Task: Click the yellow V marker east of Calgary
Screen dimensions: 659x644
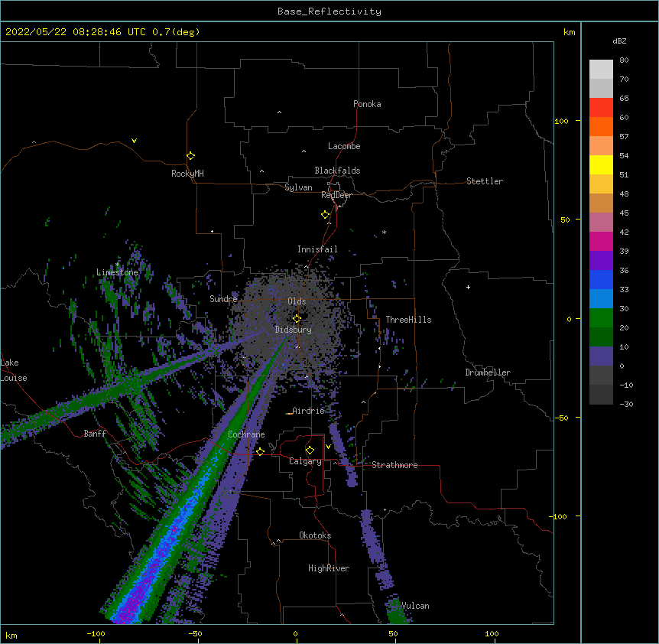Action: pos(328,447)
